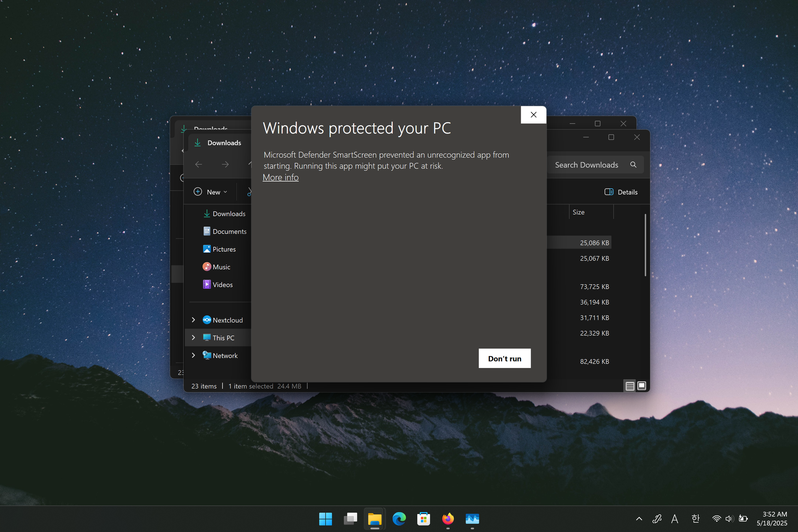798x532 pixels.
Task: Expand the Network tree node
Action: [194, 355]
